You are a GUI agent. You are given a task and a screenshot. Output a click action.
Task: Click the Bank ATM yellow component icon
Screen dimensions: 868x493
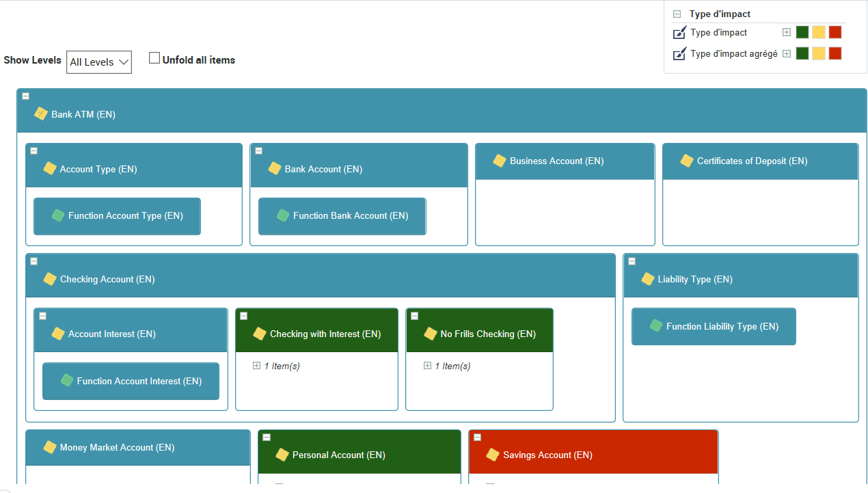pos(41,114)
